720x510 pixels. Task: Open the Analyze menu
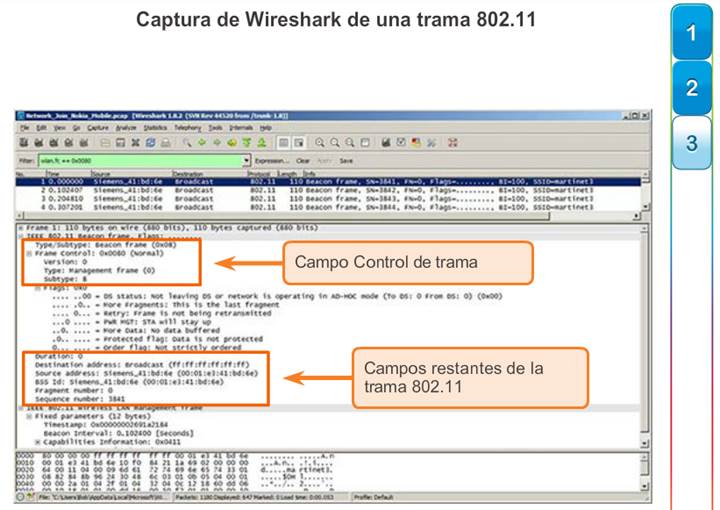click(x=126, y=128)
